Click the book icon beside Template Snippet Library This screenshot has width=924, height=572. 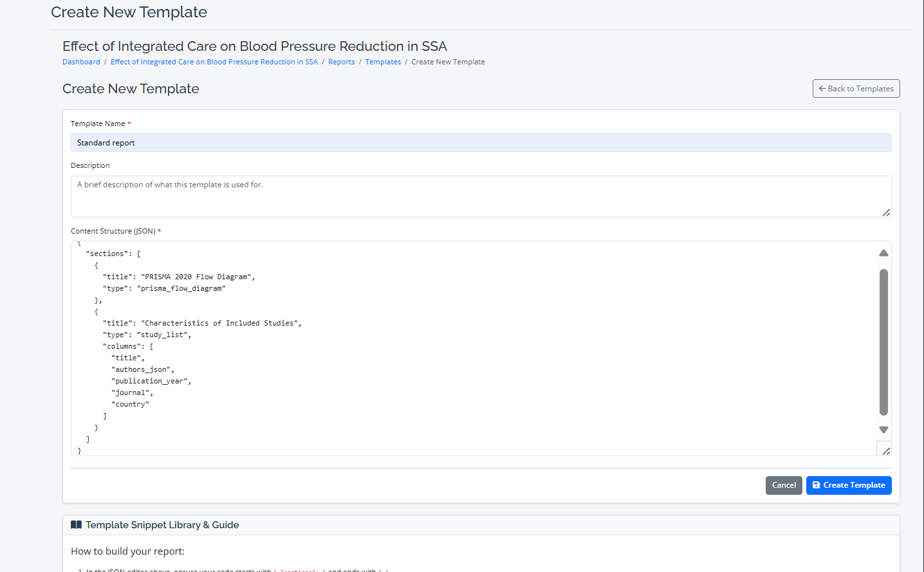76,525
